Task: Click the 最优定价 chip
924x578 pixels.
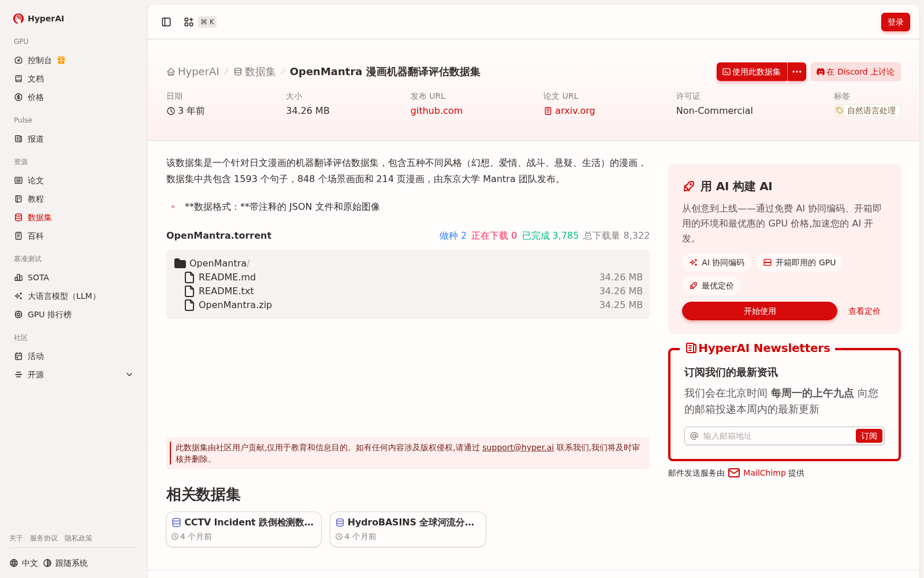Action: tap(711, 286)
